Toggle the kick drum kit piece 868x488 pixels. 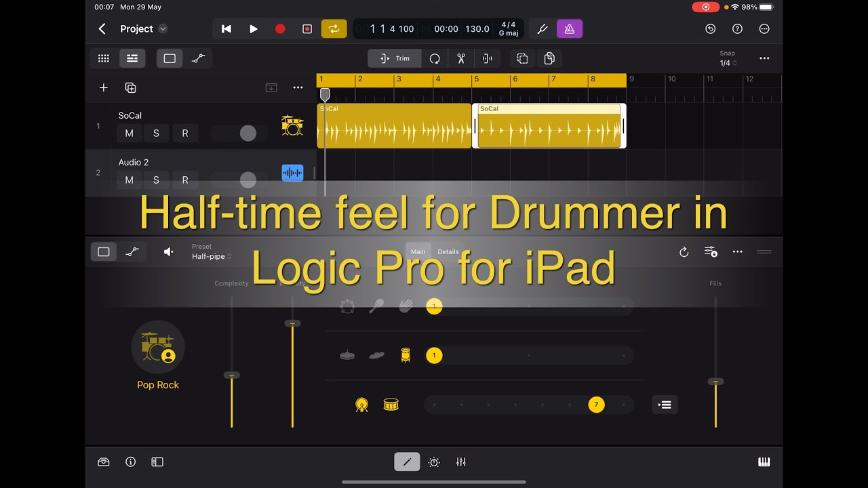[x=362, y=405]
